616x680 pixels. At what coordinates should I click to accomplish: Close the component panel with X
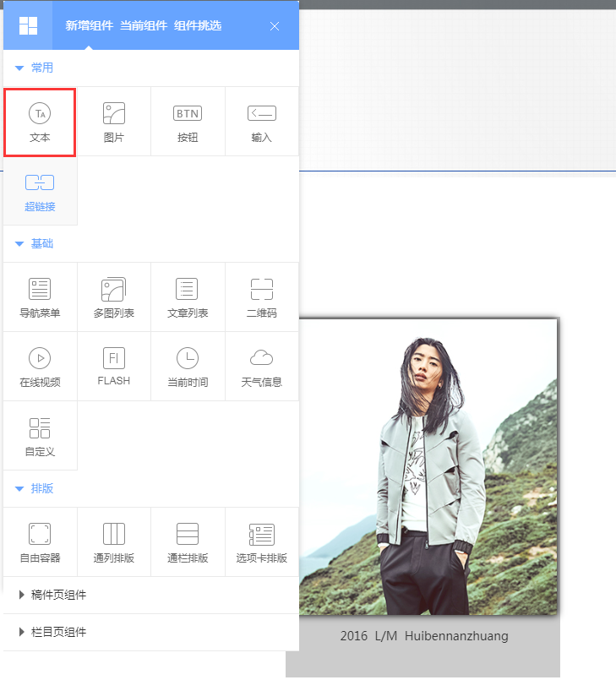[x=275, y=26]
